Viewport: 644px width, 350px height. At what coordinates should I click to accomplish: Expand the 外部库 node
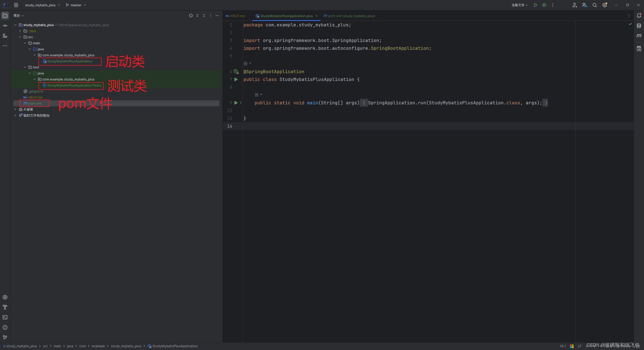pyautogui.click(x=15, y=109)
